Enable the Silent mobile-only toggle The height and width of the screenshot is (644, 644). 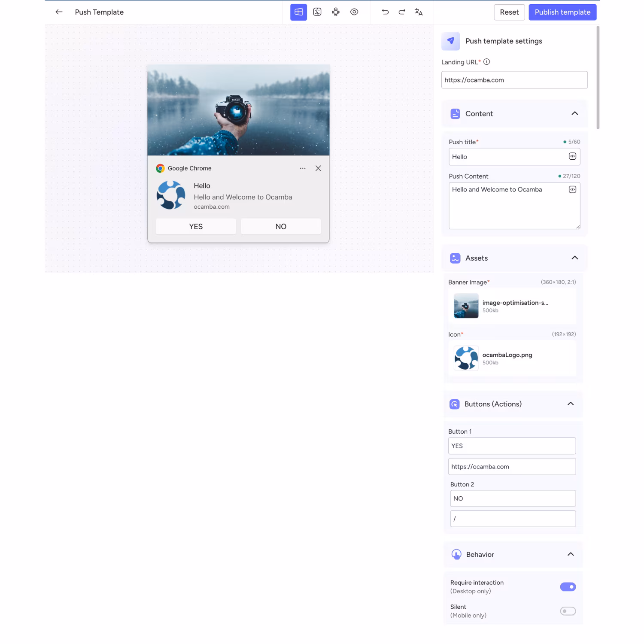[568, 611]
